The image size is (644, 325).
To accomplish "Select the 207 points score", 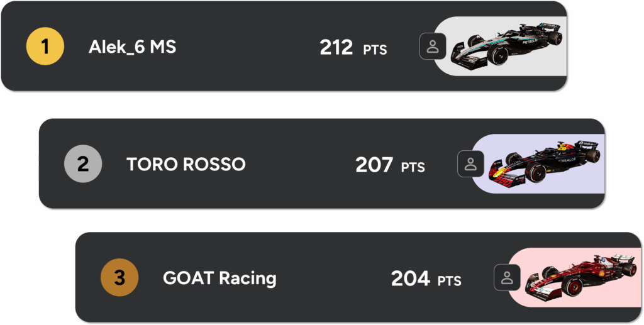I will 374,165.
